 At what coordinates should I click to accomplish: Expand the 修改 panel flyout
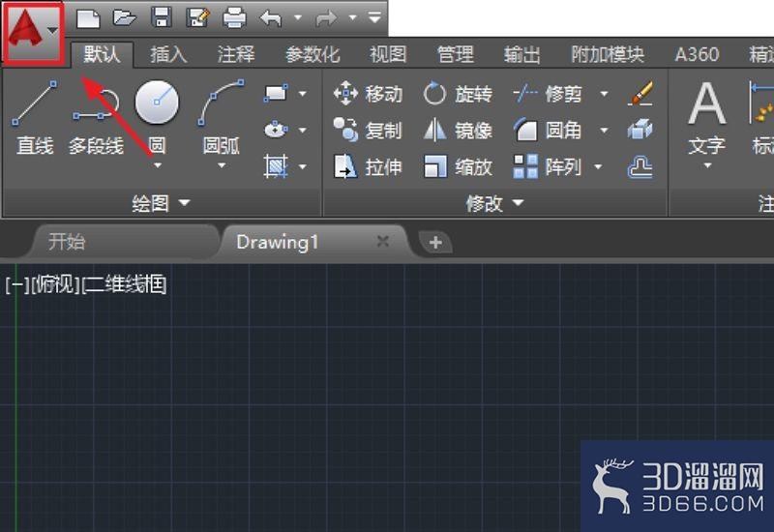(495, 203)
